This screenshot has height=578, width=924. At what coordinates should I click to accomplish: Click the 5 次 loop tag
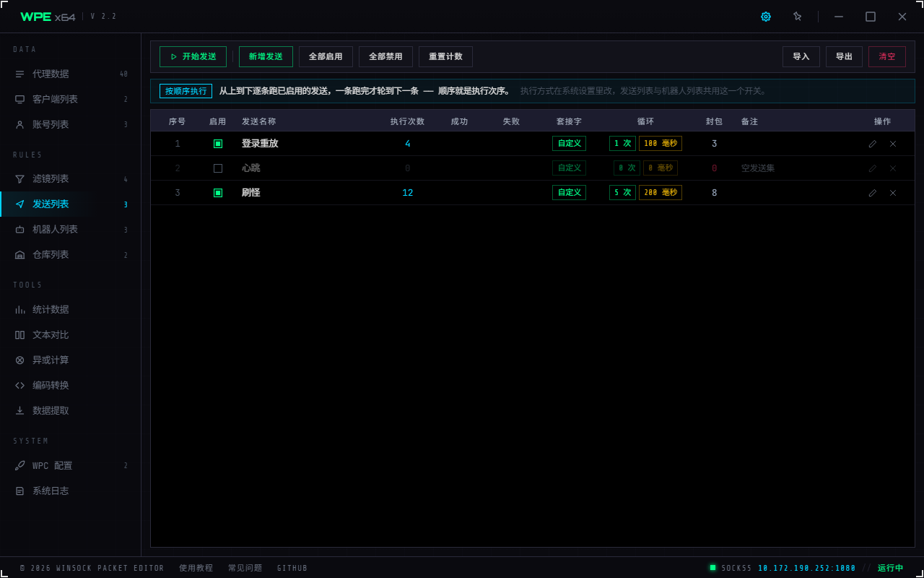click(x=622, y=193)
